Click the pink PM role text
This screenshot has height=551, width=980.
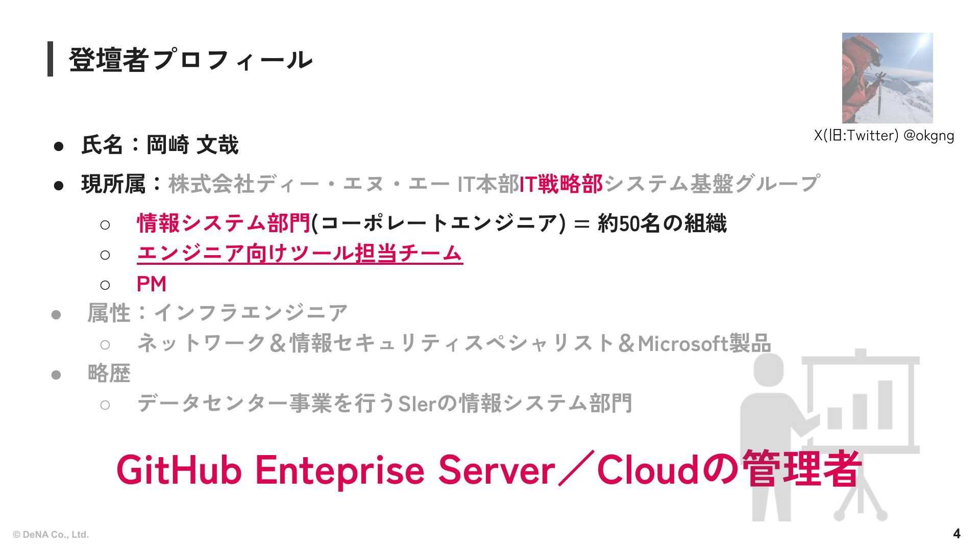coord(152,284)
